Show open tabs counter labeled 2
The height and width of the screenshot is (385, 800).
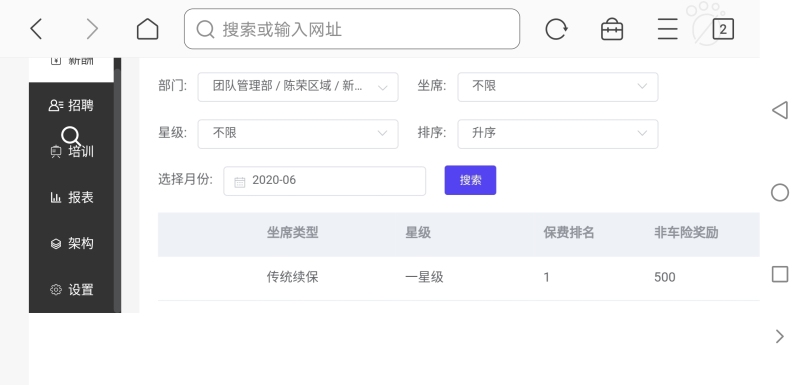(x=723, y=29)
